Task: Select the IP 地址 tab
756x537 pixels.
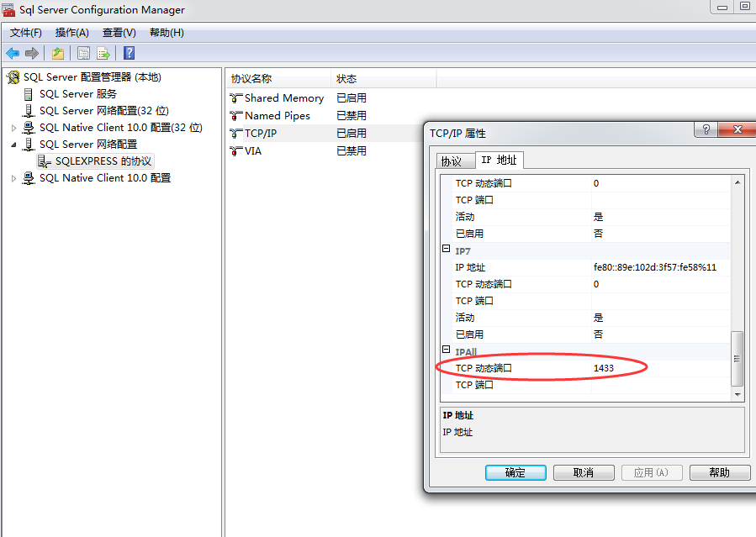Action: (499, 160)
